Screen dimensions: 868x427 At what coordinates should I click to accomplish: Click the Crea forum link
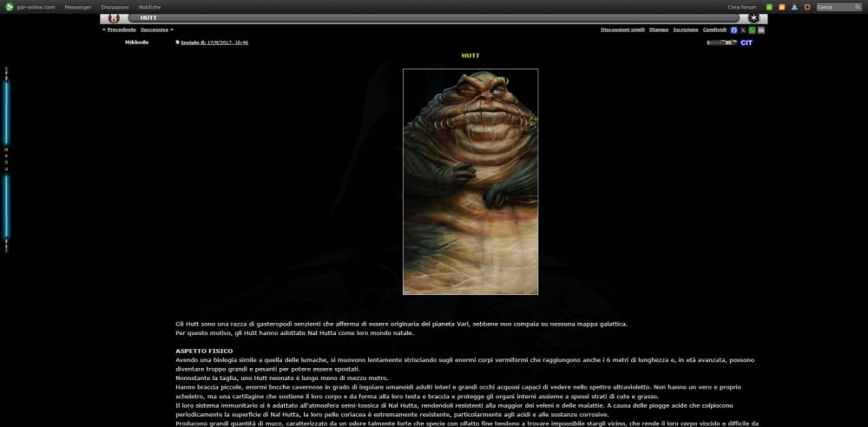click(x=742, y=7)
